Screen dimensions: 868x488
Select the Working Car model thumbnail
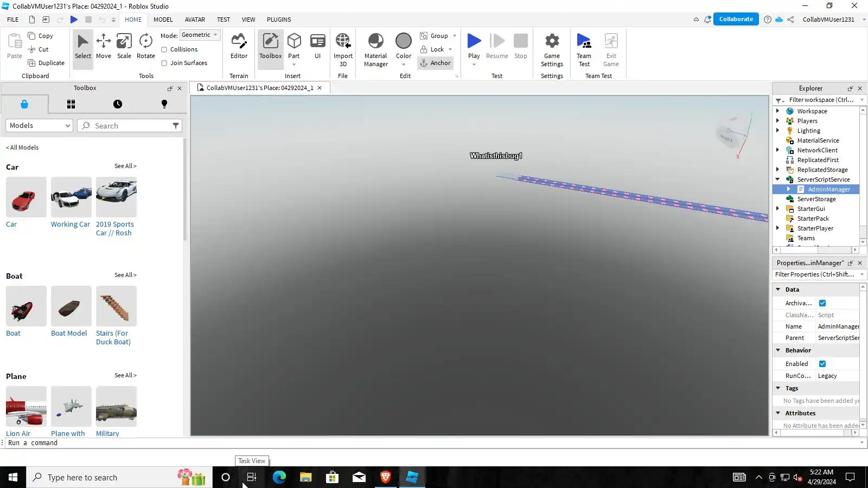pos(71,197)
